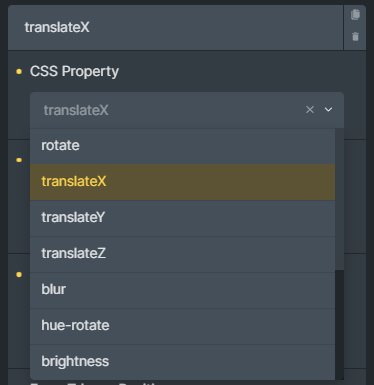
Task: Click the CSS Property field label
Action: 74,71
